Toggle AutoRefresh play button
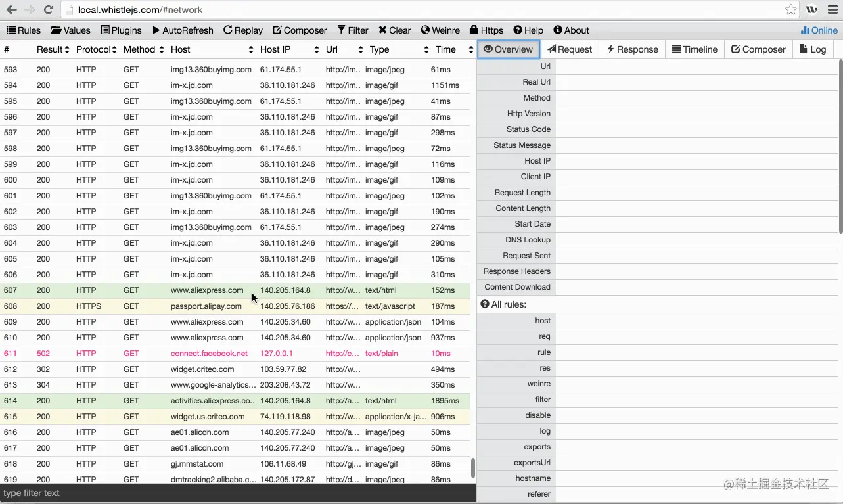Image resolution: width=843 pixels, height=504 pixels. click(x=156, y=30)
